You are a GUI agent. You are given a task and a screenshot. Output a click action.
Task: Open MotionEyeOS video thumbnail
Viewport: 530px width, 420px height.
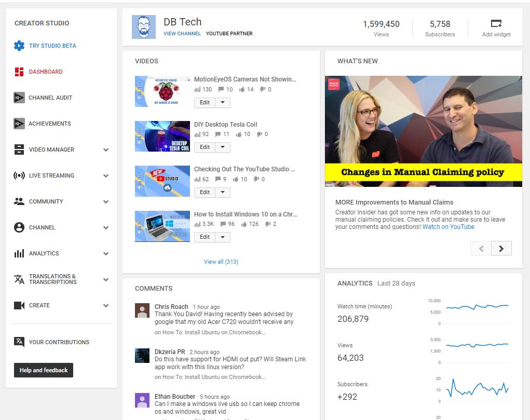coord(162,91)
